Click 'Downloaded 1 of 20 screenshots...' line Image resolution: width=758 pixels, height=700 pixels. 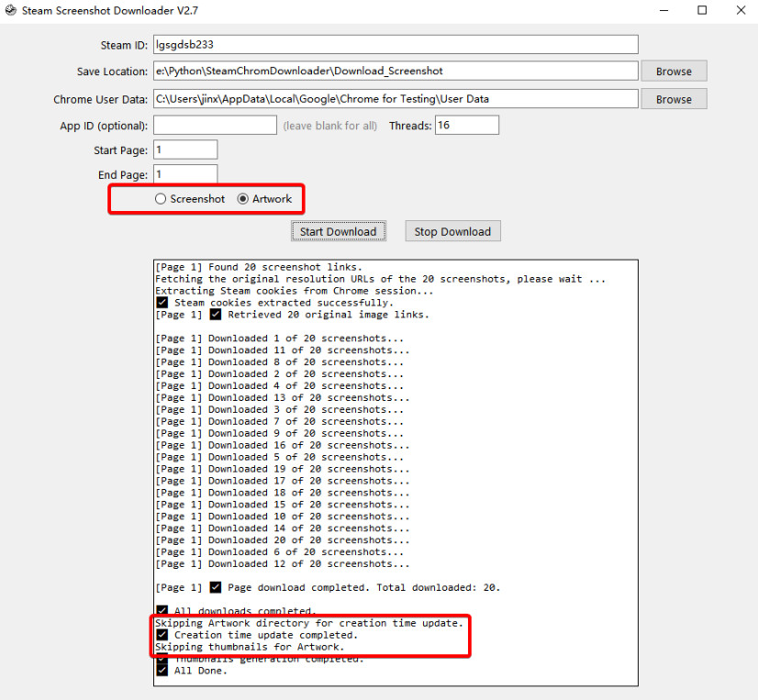(x=279, y=339)
